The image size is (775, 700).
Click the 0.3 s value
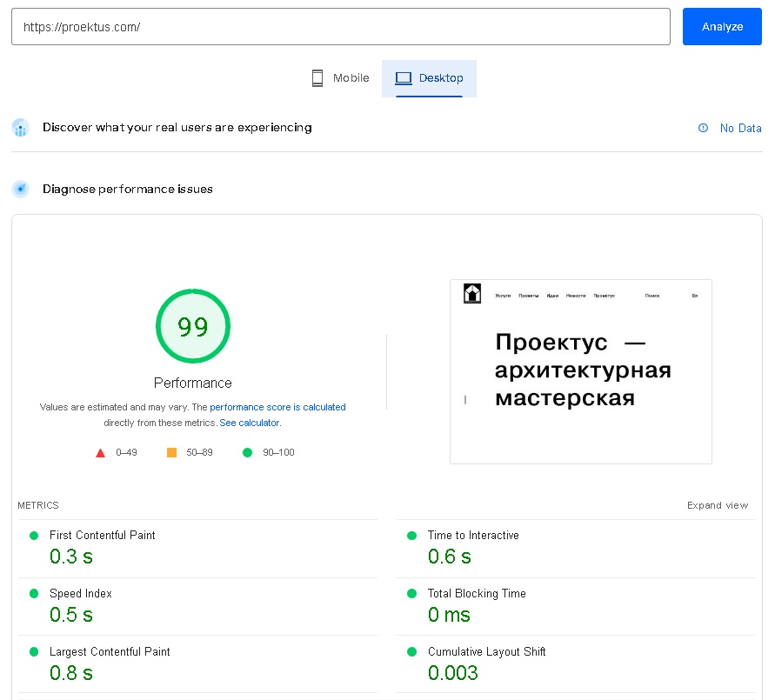click(71, 557)
